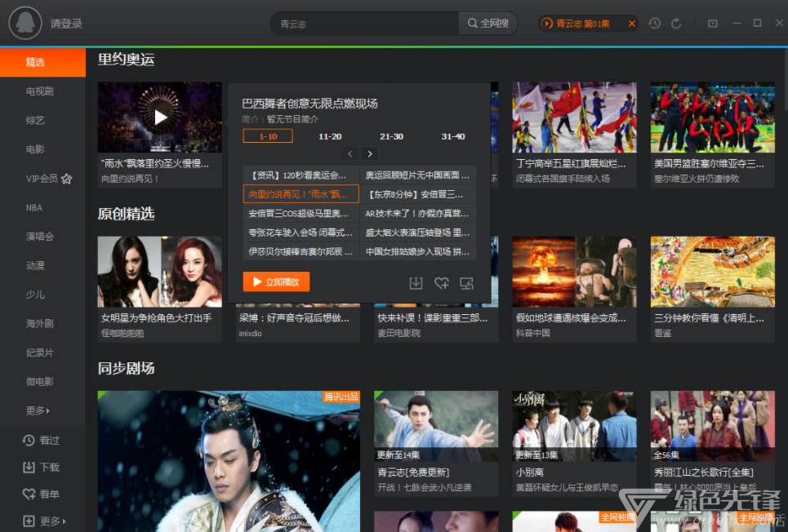
Task: Close the 青云志 第01集 tab
Action: (x=632, y=24)
